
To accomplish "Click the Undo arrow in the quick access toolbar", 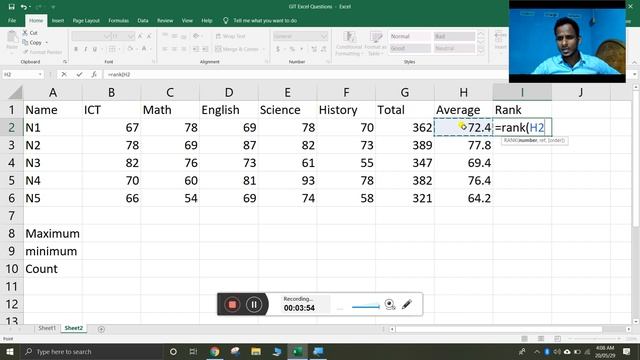I will click(24, 7).
